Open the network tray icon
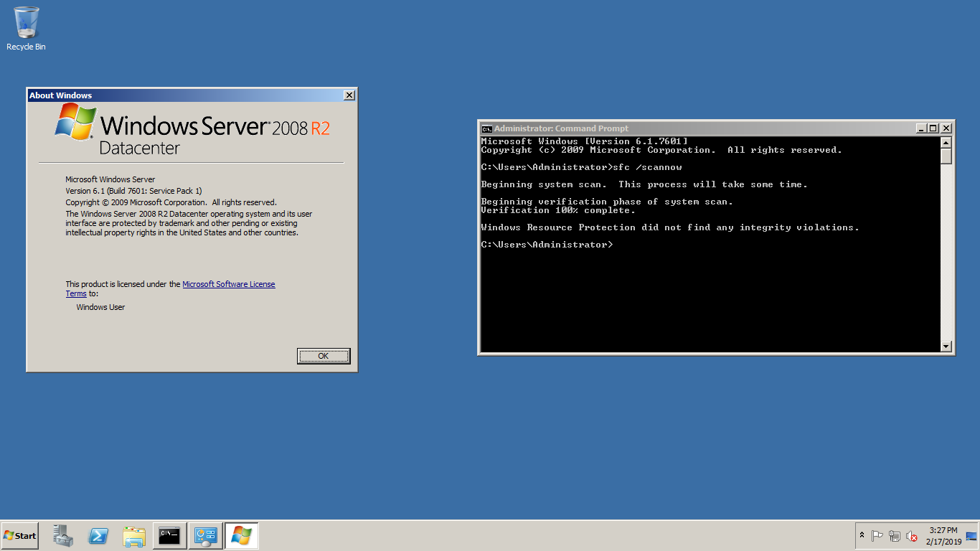 click(x=895, y=536)
